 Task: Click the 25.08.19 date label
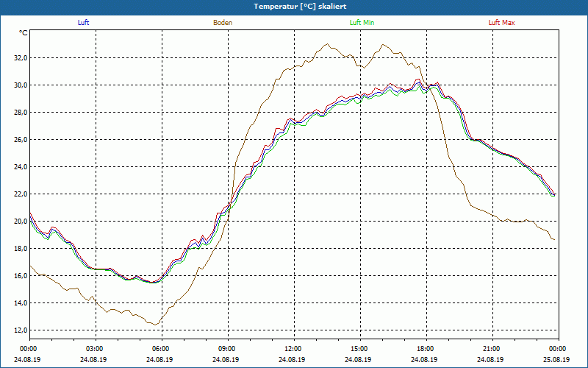click(x=556, y=359)
